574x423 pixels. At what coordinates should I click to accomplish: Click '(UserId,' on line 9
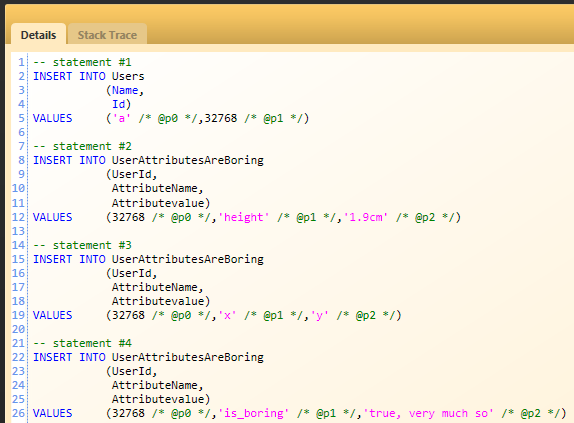(131, 174)
